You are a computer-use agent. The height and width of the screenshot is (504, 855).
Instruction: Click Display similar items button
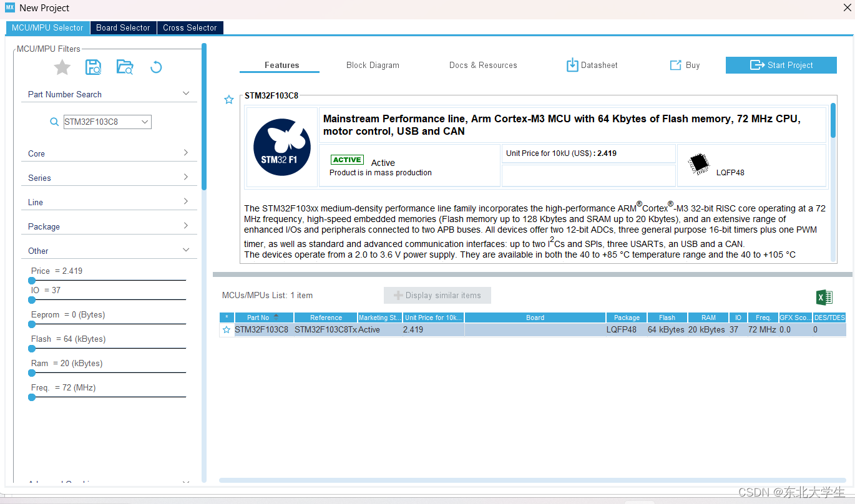coord(437,296)
